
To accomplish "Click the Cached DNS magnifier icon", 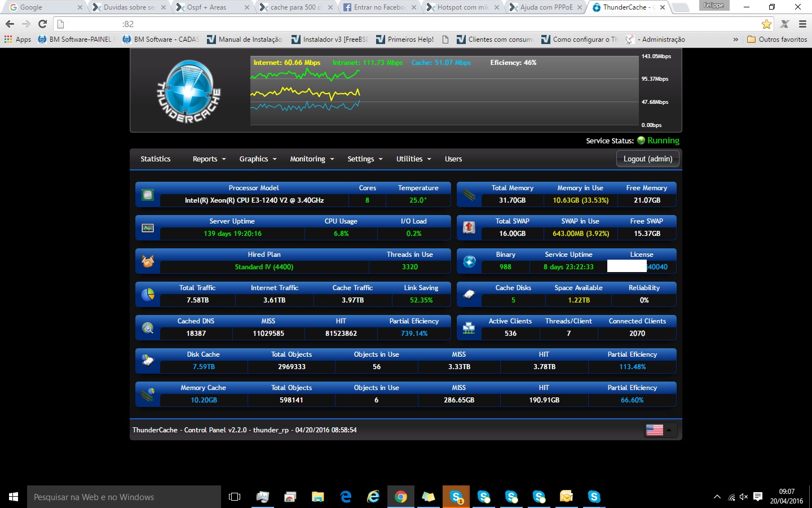I will tap(148, 328).
